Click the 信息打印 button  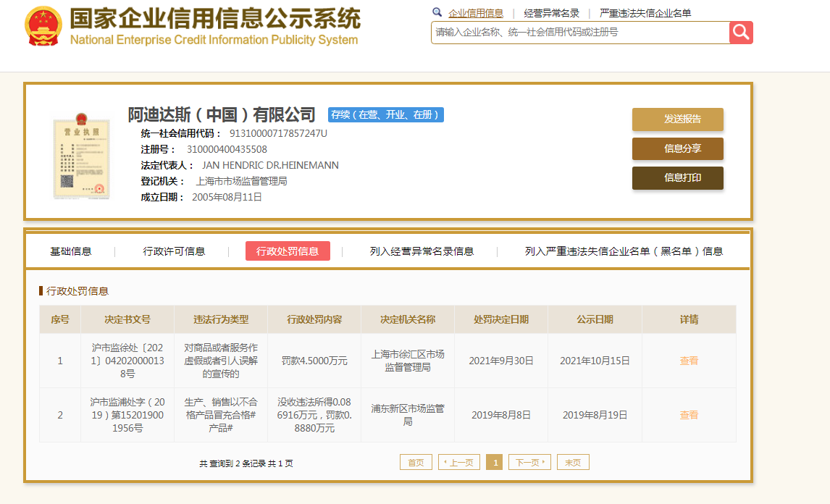(x=678, y=178)
